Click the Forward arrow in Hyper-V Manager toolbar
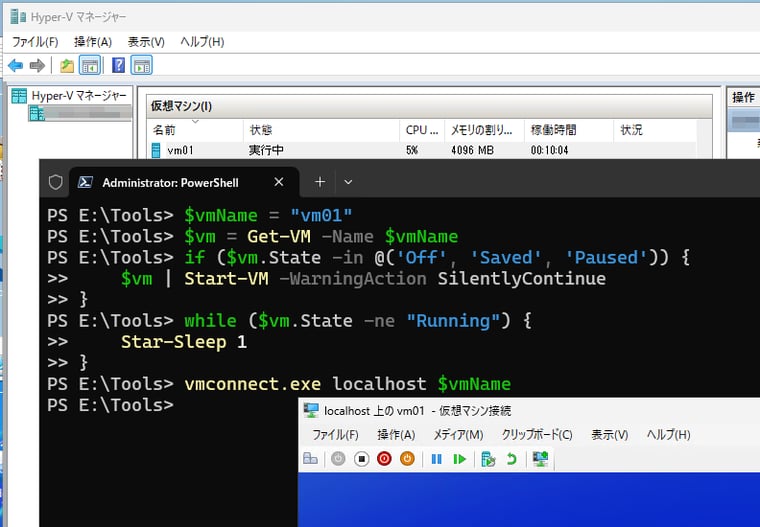 click(37, 65)
